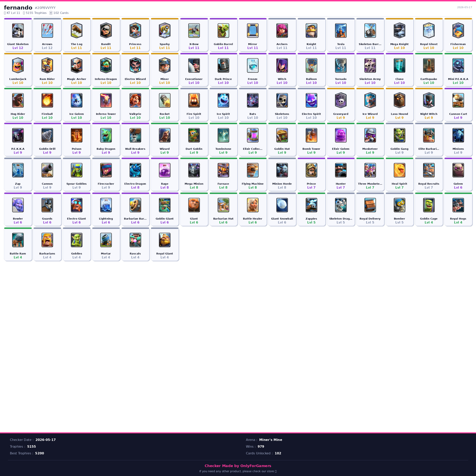Click the Giant Skeleton card icon
This screenshot has height=476, width=476.
(18, 31)
